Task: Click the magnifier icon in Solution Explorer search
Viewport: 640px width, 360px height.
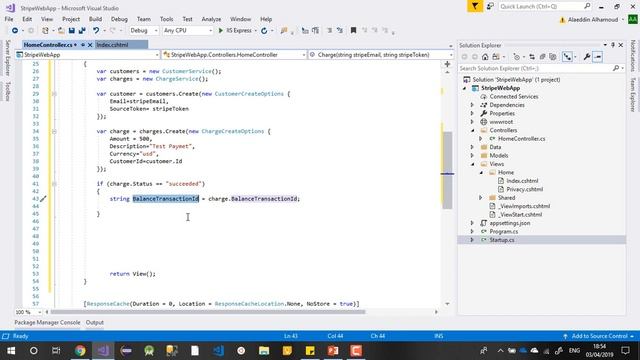Action: click(616, 68)
